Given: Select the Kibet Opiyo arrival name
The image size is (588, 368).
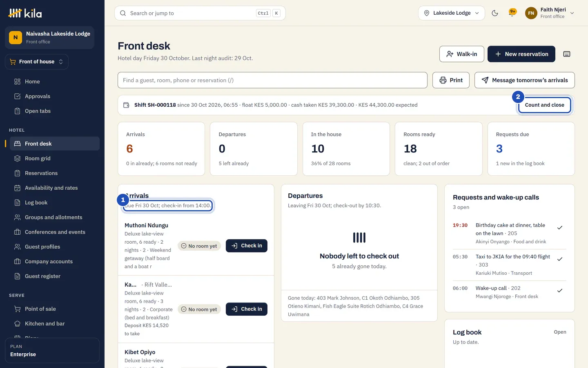Looking at the screenshot, I should coord(140,352).
